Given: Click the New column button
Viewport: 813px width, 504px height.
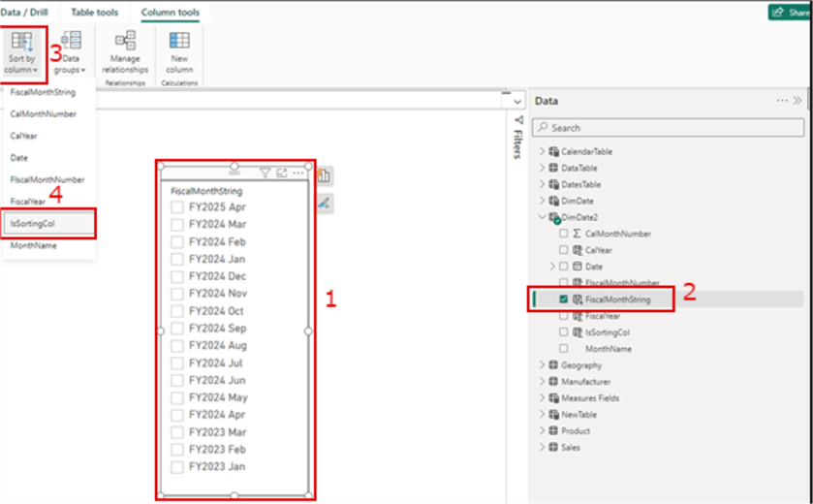Looking at the screenshot, I should (x=179, y=53).
